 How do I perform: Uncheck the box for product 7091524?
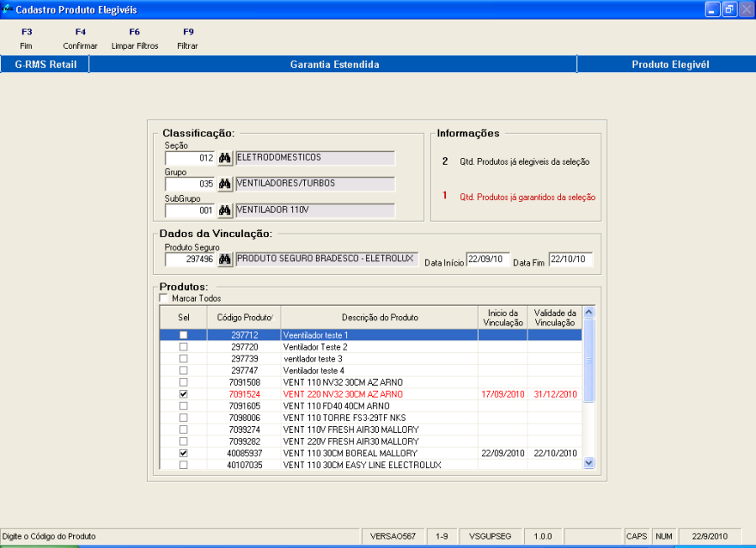click(183, 394)
